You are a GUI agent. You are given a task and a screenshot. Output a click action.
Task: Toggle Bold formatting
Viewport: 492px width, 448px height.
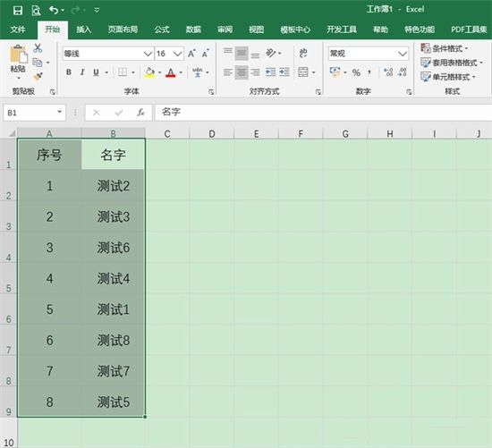(69, 72)
